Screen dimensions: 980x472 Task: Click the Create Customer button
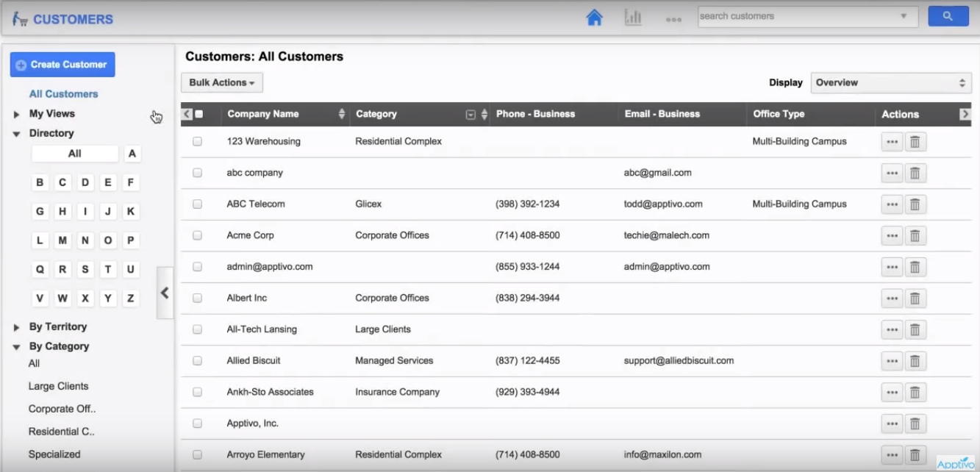(x=62, y=64)
